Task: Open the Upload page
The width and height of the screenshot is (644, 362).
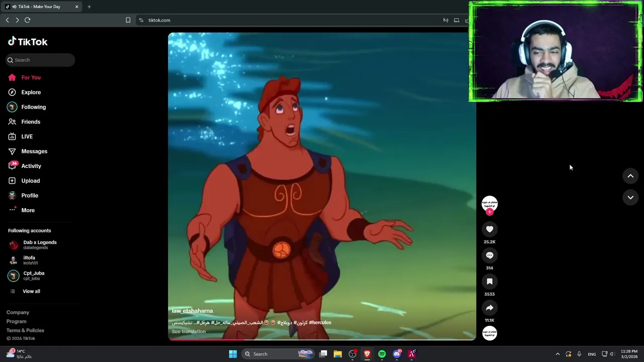Action: 30,180
